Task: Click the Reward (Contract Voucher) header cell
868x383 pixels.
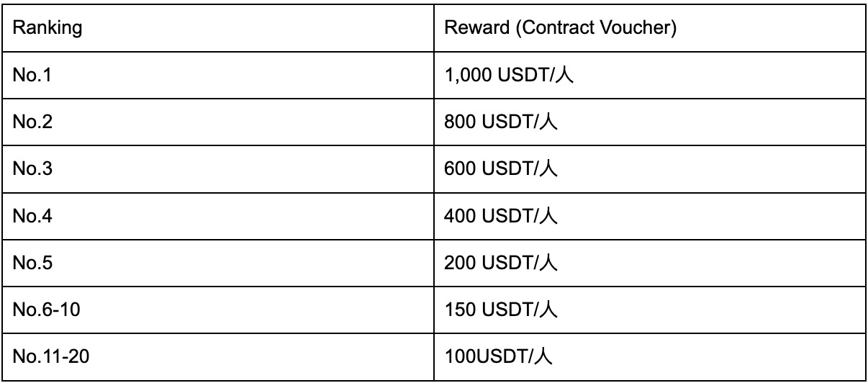Action: coord(649,29)
